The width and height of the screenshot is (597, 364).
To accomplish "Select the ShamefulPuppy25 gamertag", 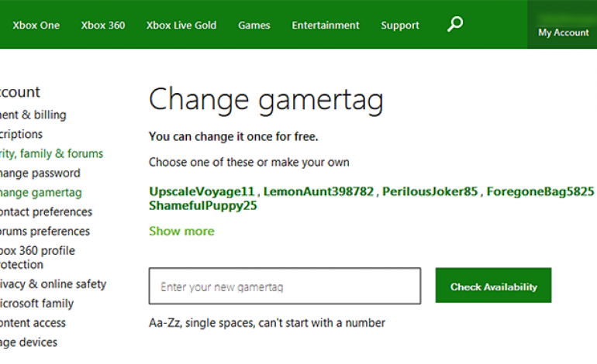I will [x=203, y=206].
